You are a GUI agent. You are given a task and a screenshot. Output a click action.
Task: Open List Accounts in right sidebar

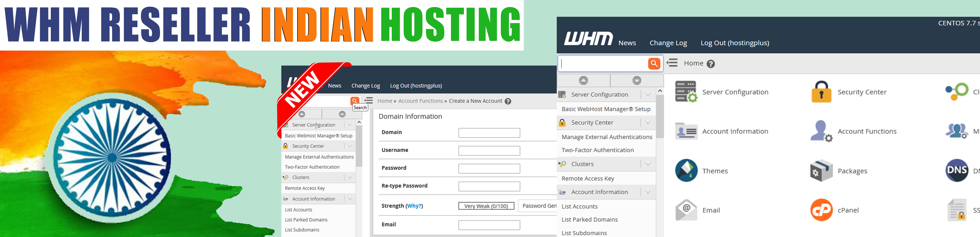(579, 207)
